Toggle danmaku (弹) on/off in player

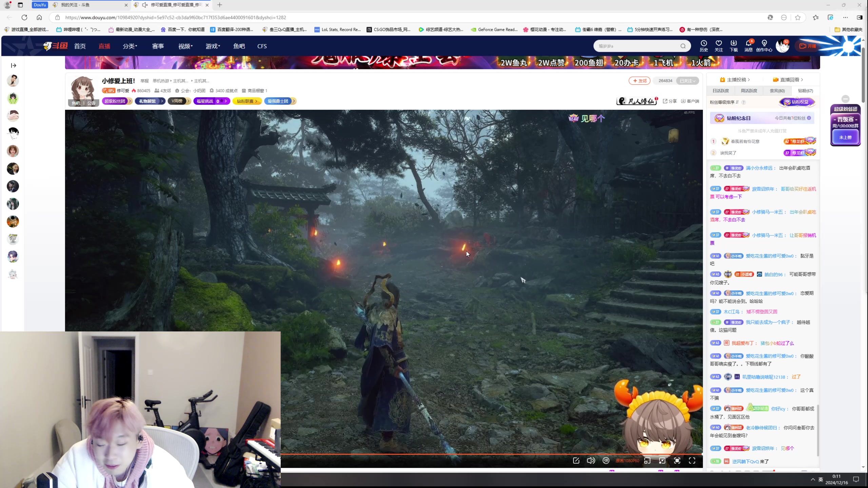(606, 461)
